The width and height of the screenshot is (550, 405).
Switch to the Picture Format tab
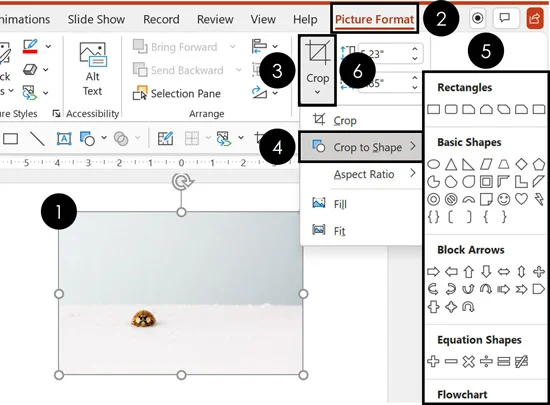375,19
